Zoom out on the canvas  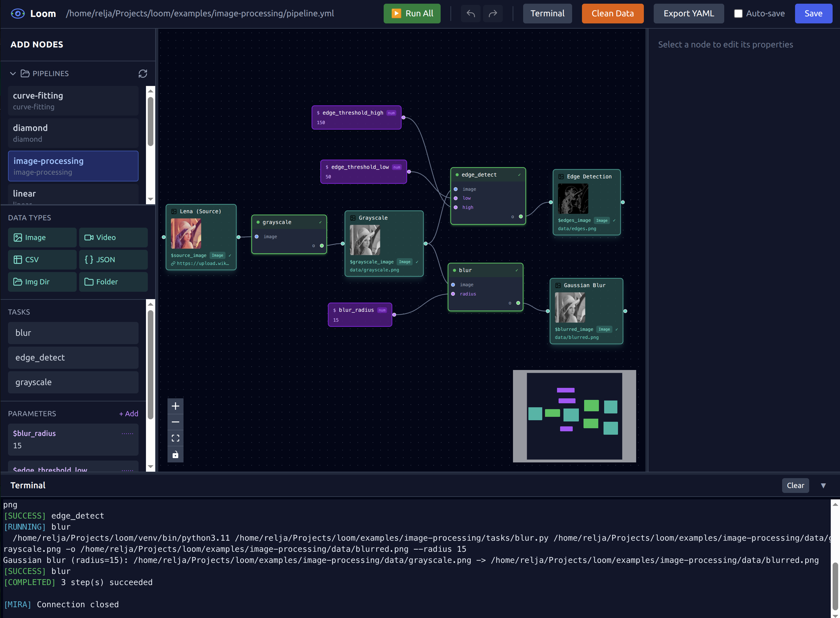175,422
